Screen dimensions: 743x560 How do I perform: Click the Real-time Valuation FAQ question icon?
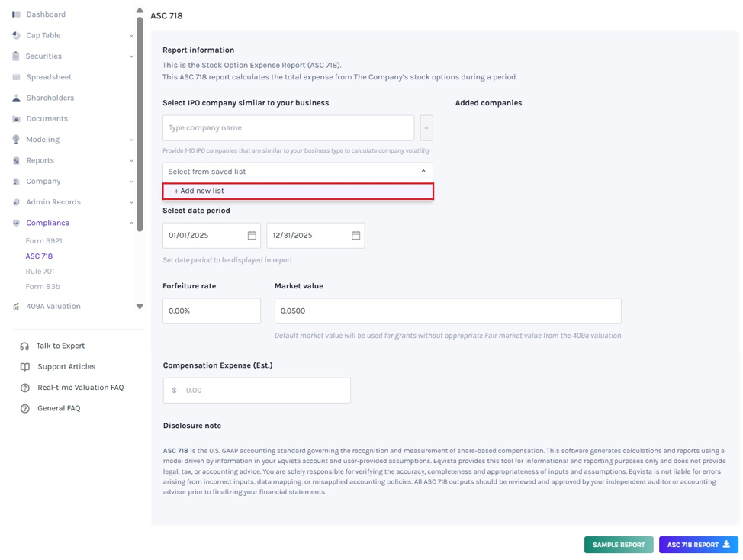25,388
